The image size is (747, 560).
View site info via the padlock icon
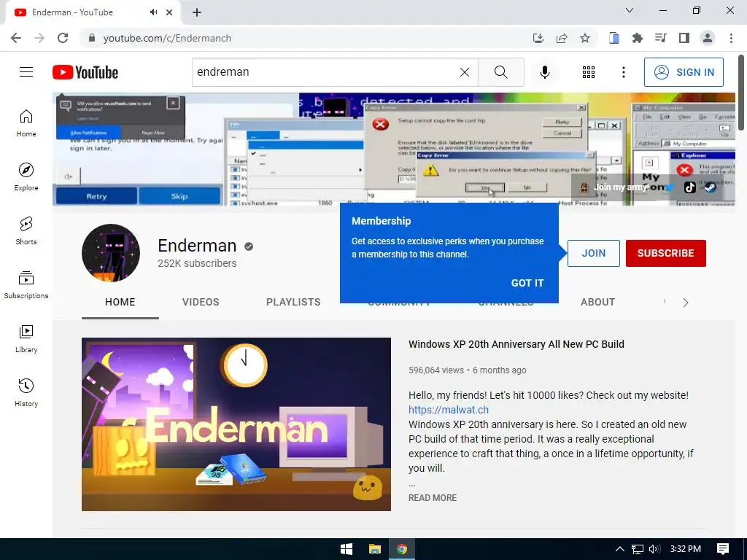point(92,38)
